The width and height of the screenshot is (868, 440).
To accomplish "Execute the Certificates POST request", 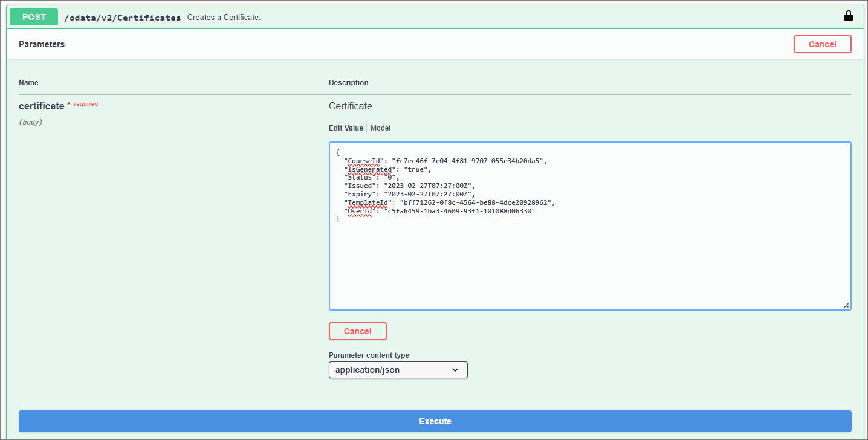I will pyautogui.click(x=435, y=421).
